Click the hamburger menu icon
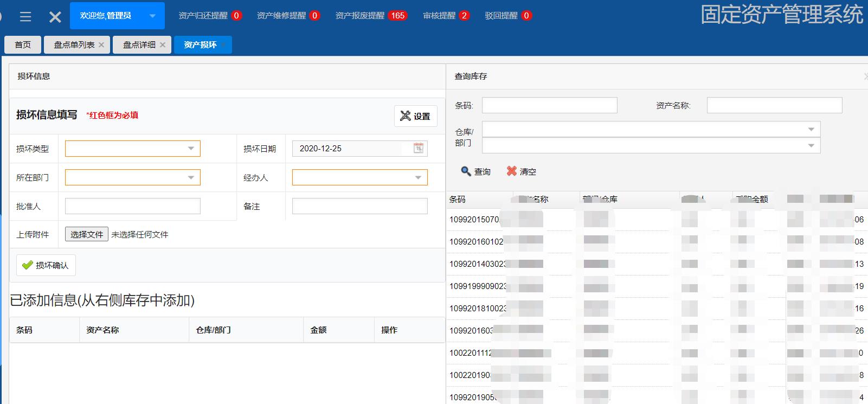The image size is (868, 404). point(25,17)
